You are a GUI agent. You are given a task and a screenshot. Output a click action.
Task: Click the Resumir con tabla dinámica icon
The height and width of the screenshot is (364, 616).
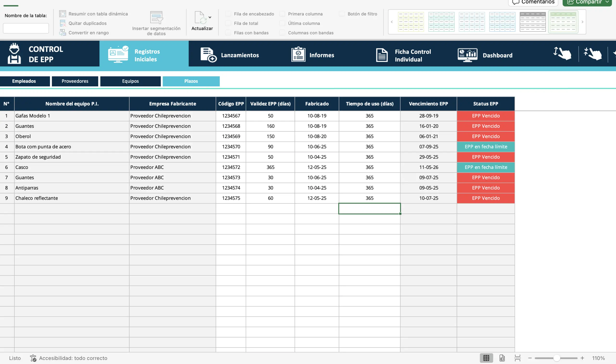[63, 14]
